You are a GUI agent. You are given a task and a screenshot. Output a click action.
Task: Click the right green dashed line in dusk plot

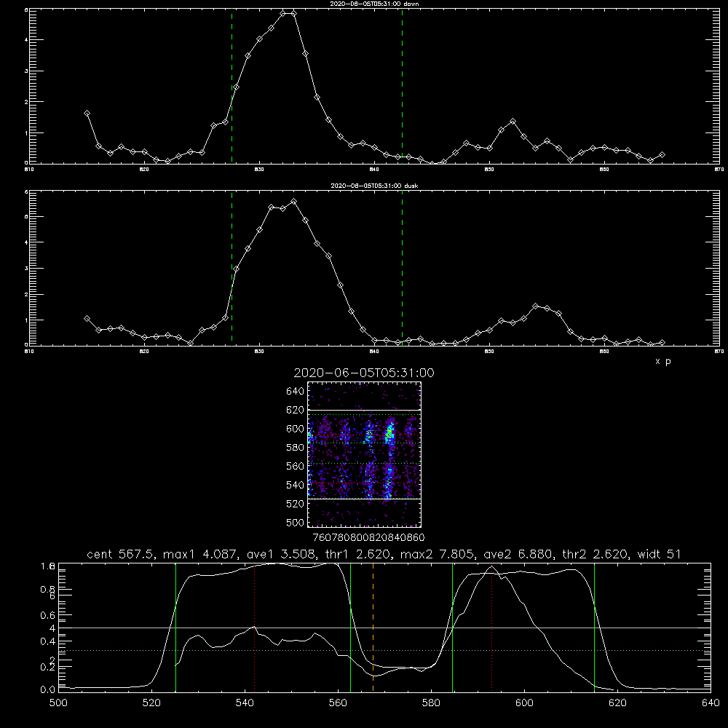pos(402,268)
